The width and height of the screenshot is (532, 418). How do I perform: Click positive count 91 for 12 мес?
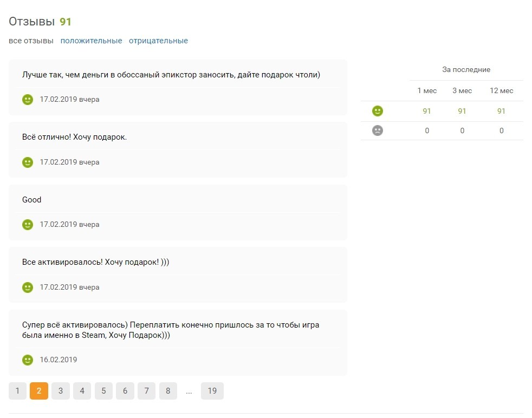[x=502, y=111]
